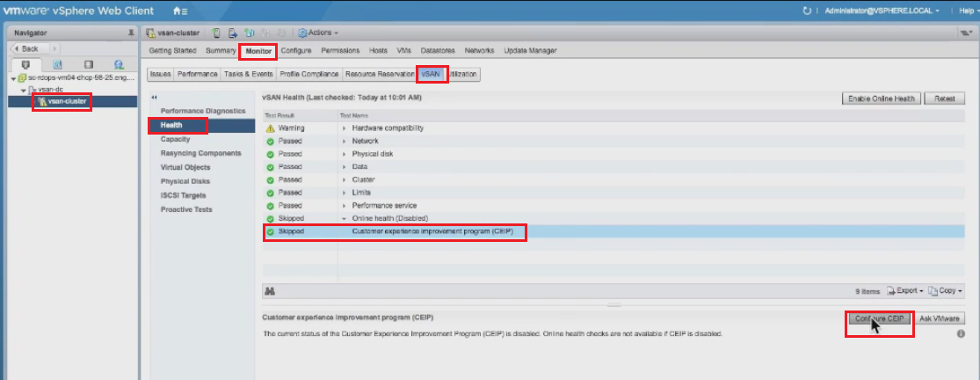Click the vsan-cluster icon in object header
The image size is (980, 380).
pyautogui.click(x=150, y=33)
